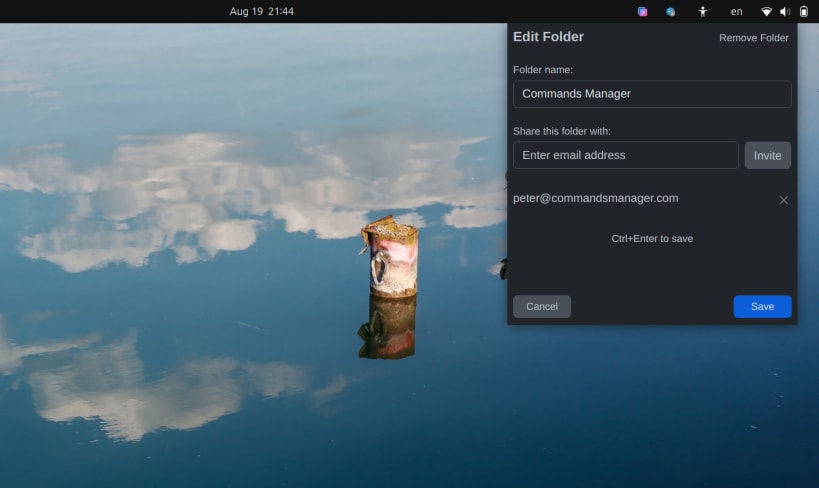
Task: Click the Remove Folder link
Action: [x=754, y=38]
